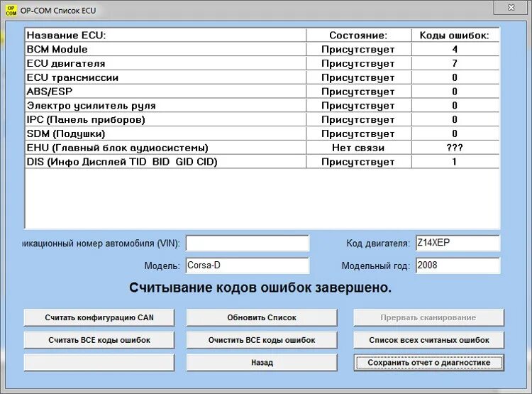The height and width of the screenshot is (394, 532).
Task: Click 'Считать конфигурацию CAN' button
Action: 99,317
